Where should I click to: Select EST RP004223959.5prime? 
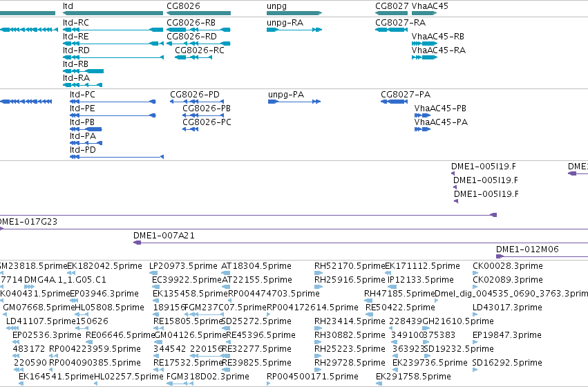click(x=95, y=350)
